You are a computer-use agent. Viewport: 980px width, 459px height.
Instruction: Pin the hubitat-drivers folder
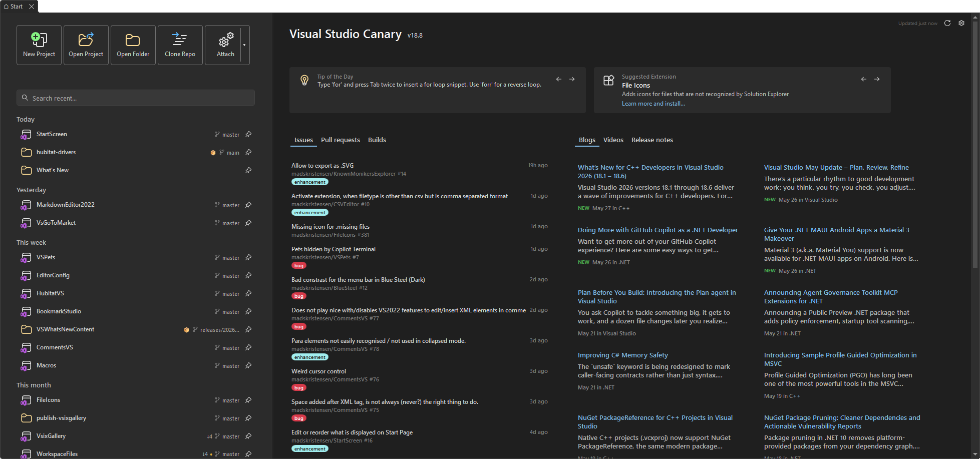[248, 152]
